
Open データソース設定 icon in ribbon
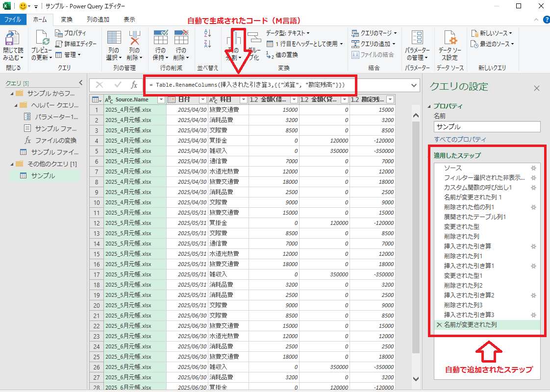point(450,38)
